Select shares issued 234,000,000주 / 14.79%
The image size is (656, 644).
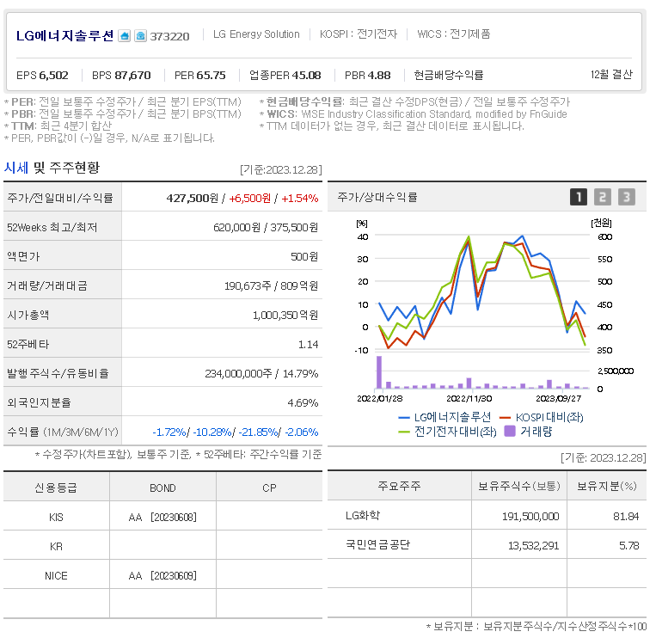click(x=261, y=374)
